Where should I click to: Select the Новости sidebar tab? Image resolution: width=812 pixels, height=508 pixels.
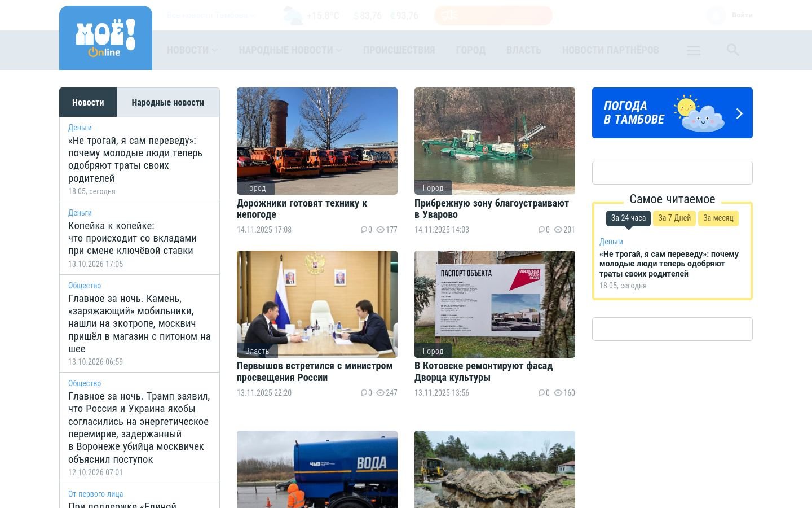[x=88, y=102]
